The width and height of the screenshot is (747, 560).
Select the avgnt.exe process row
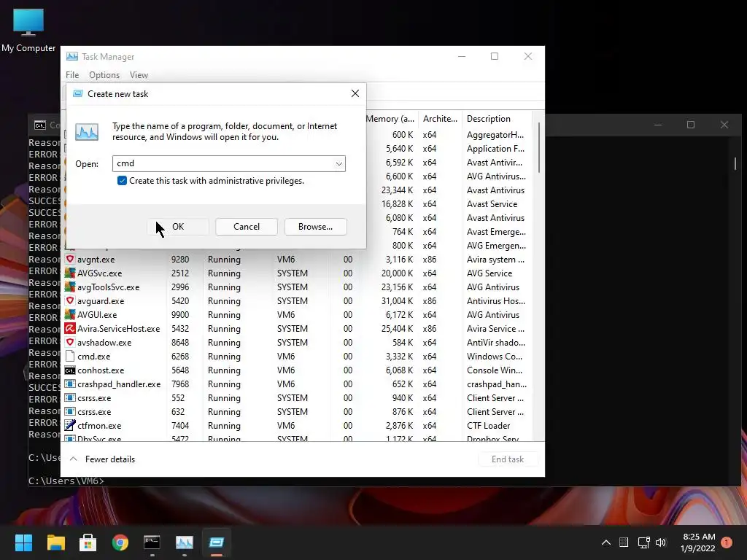(298, 260)
